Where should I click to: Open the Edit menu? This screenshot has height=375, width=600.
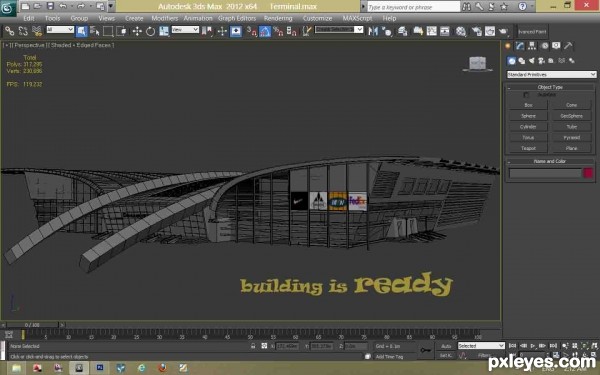[x=29, y=18]
